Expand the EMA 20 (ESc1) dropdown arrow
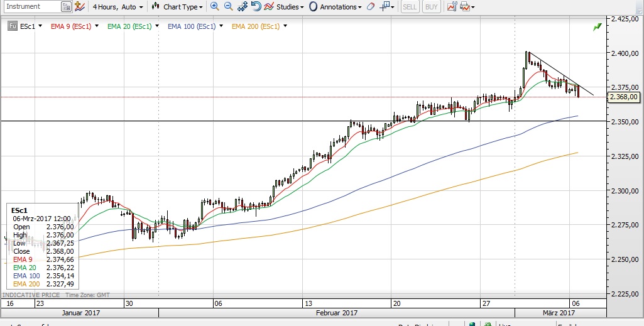This screenshot has height=326, width=644. click(x=157, y=26)
